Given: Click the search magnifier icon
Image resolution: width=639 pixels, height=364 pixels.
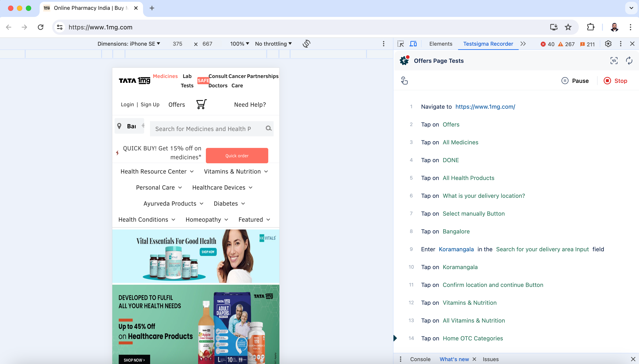Looking at the screenshot, I should [x=268, y=128].
